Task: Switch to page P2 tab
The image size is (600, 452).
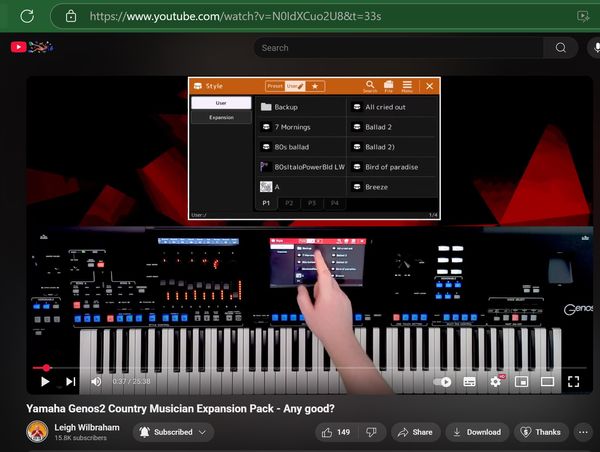Action: (x=289, y=203)
